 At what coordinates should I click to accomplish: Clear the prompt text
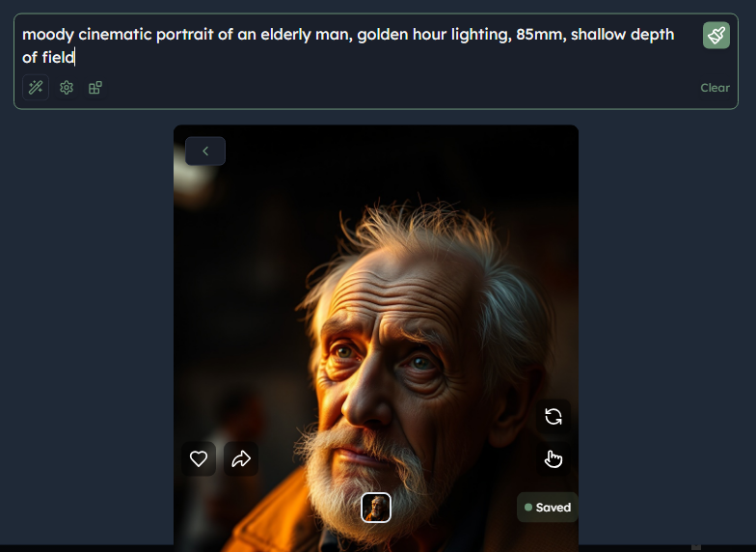pos(715,88)
